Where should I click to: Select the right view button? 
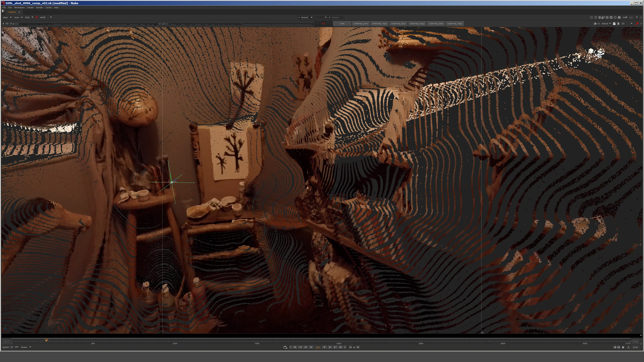point(342,24)
